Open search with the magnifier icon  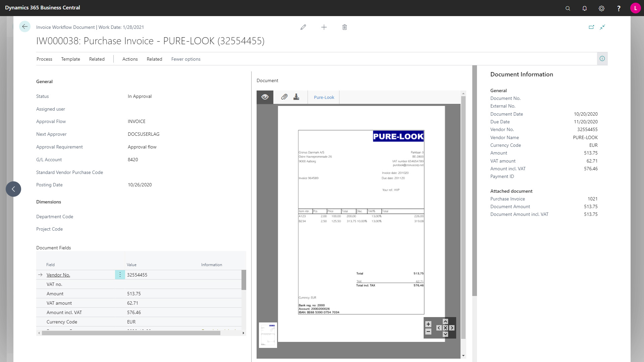(568, 8)
